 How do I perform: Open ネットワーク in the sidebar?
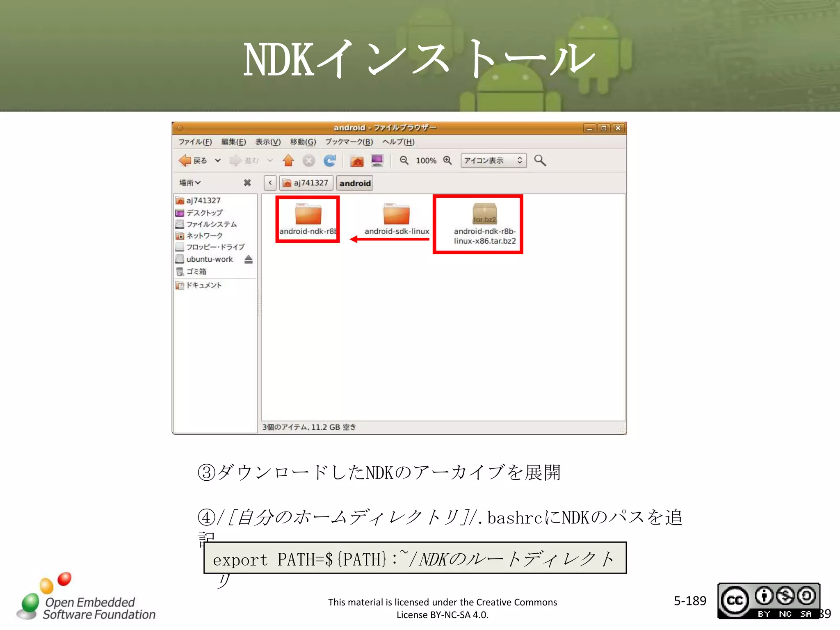pyautogui.click(x=199, y=236)
